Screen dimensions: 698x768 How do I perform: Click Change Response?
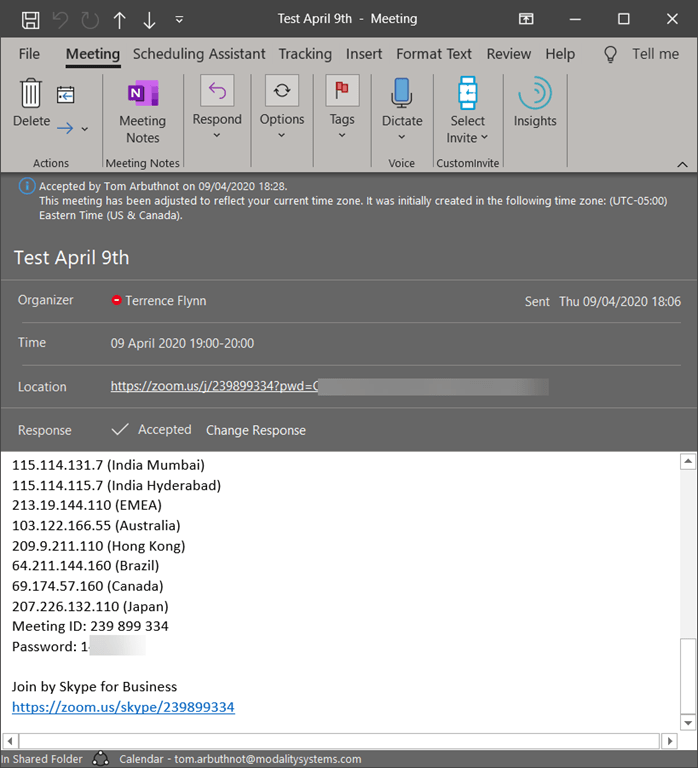click(256, 430)
